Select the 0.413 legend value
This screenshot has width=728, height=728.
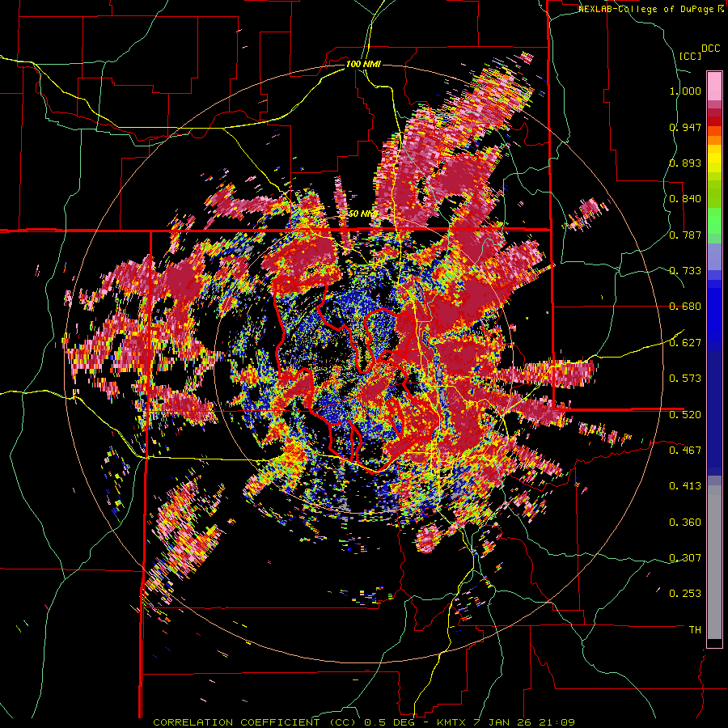click(x=685, y=486)
